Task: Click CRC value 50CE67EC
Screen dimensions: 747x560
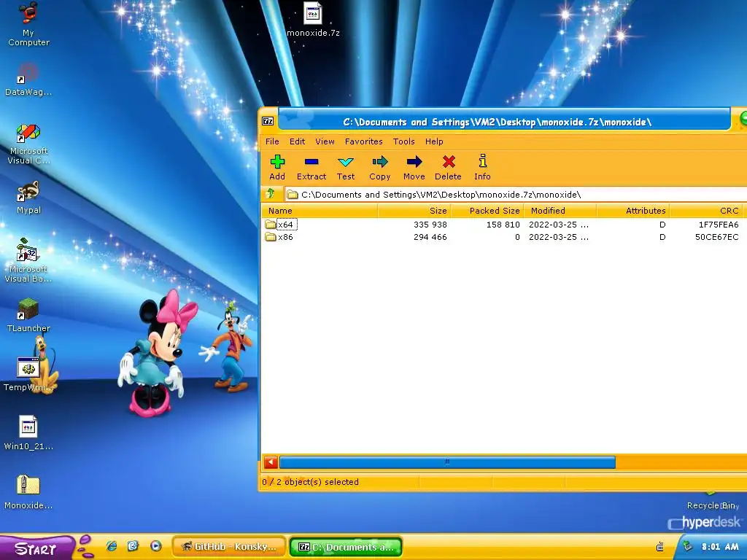Action: click(x=716, y=237)
